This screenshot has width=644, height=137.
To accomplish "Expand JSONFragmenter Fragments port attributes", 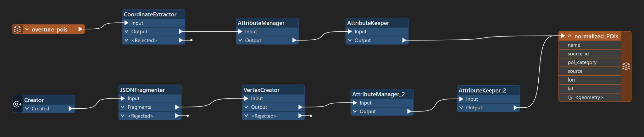I will click(123, 107).
